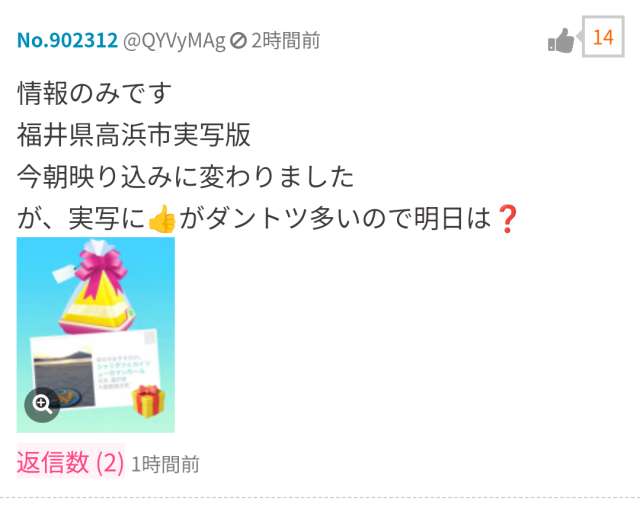Open the attached gift screenshot thumbnail
The image size is (640, 507).
point(96,335)
